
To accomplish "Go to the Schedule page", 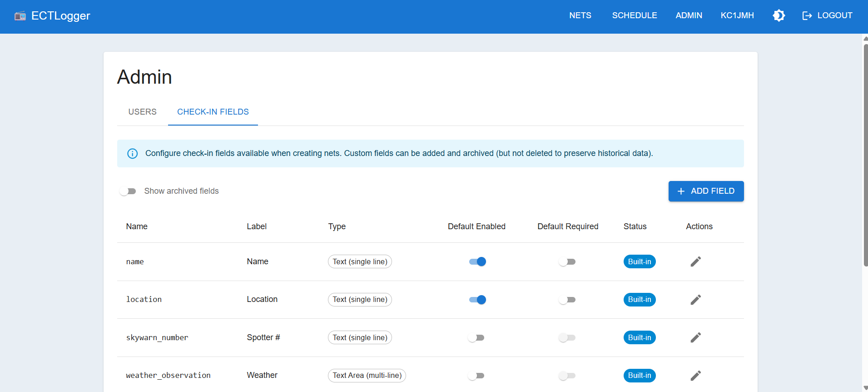I will [x=634, y=15].
